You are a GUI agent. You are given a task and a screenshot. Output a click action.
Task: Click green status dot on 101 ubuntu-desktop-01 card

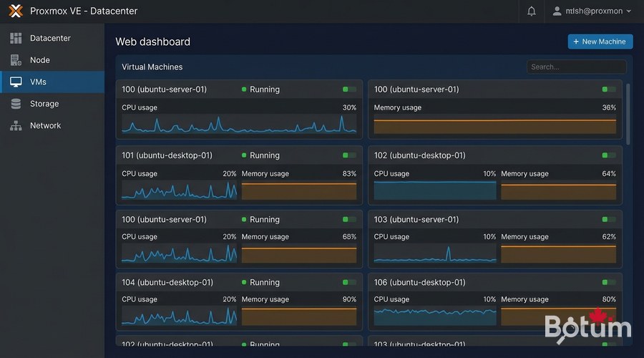244,155
